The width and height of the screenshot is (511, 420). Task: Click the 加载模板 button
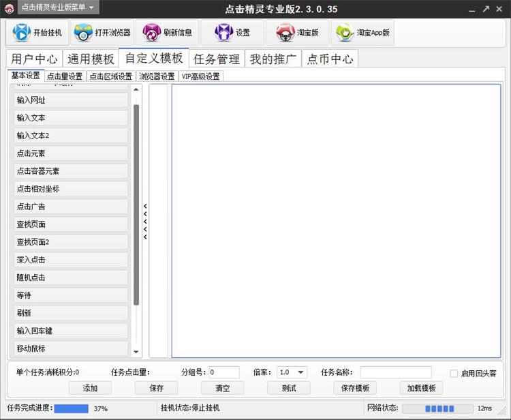421,388
